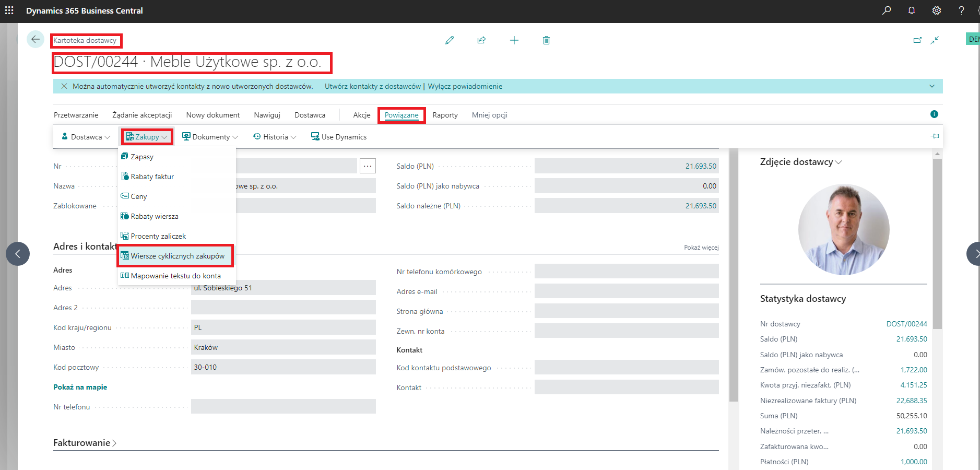This screenshot has height=470, width=980.
Task: Select Zapasy menu entry
Action: pyautogui.click(x=177, y=157)
